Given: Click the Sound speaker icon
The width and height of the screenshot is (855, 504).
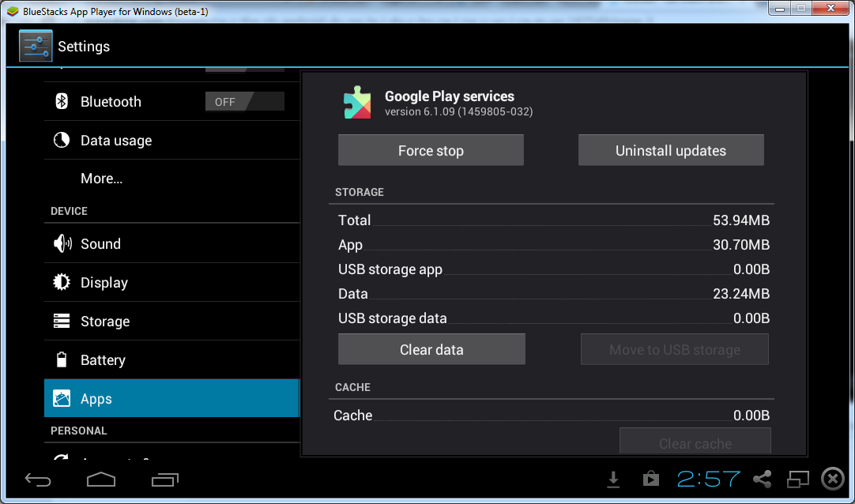Looking at the screenshot, I should pyautogui.click(x=62, y=243).
